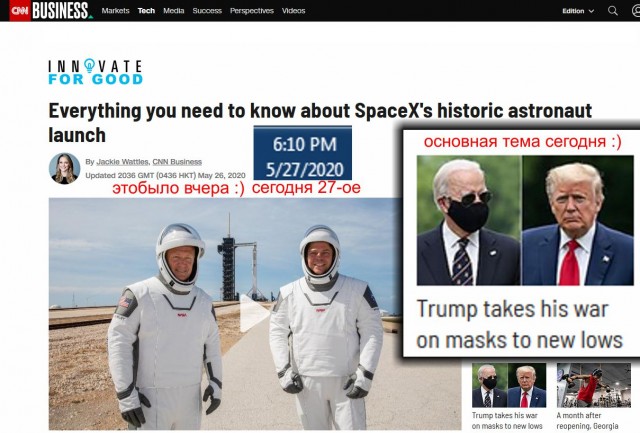Go to the Success section
The height and width of the screenshot is (433, 640).
point(207,11)
